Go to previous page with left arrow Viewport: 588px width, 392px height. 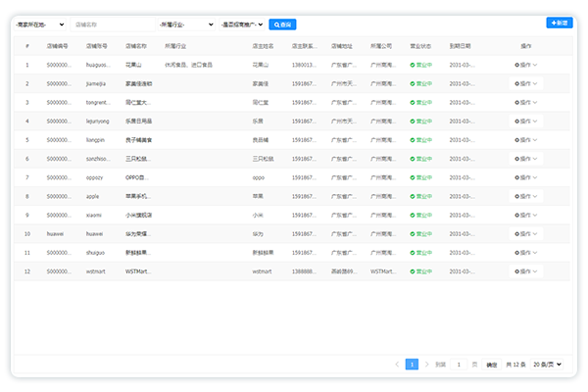[397, 365]
